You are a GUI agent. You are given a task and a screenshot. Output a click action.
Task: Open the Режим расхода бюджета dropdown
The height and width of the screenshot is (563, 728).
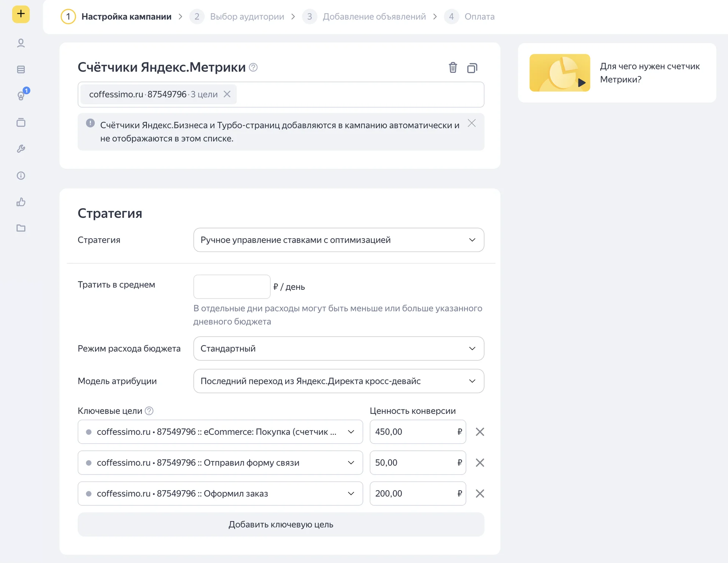point(339,348)
